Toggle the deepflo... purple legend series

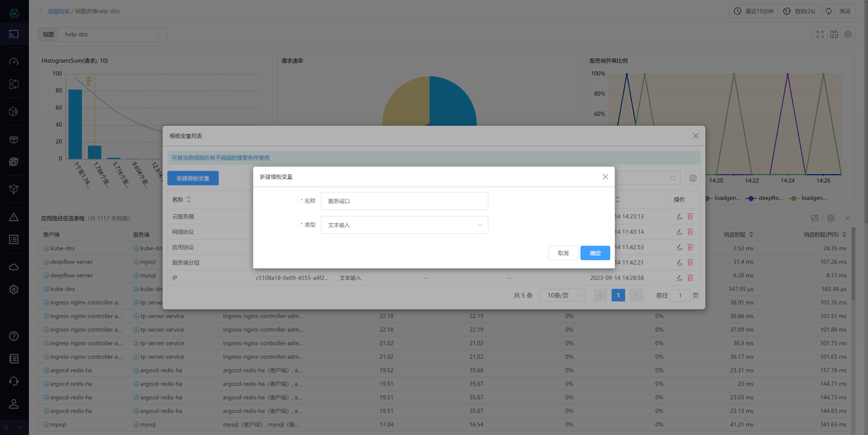click(x=765, y=198)
